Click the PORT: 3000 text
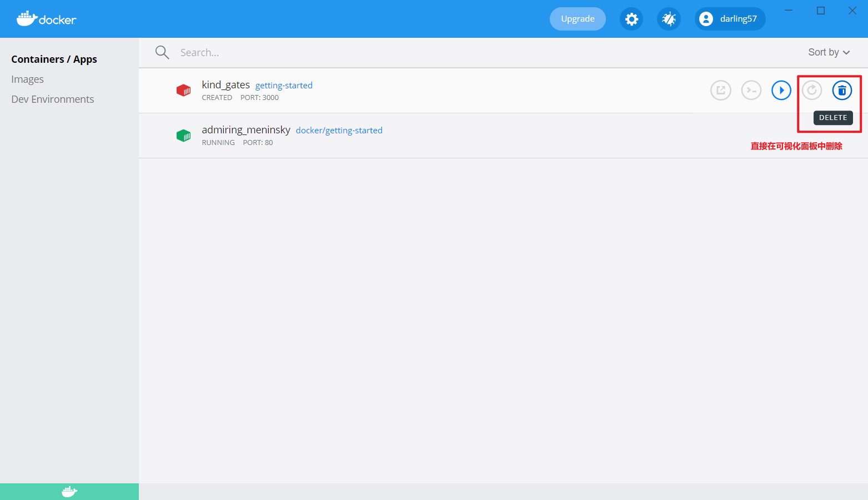This screenshot has width=868, height=500. (x=259, y=98)
